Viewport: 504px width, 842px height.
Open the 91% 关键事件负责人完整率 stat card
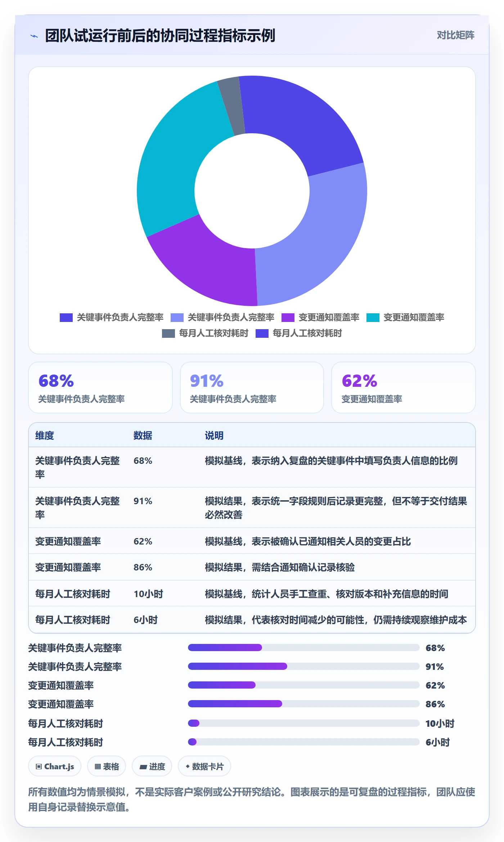(252, 388)
